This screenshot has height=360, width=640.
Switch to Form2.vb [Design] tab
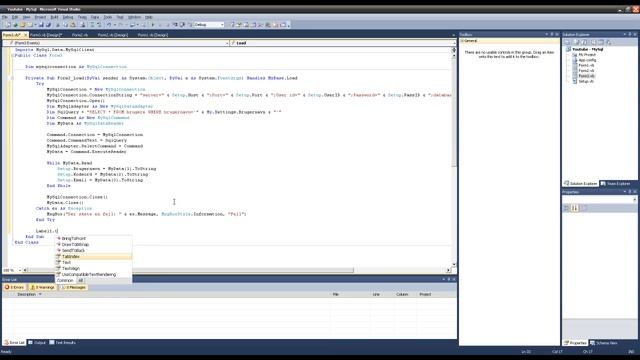[x=113, y=35]
